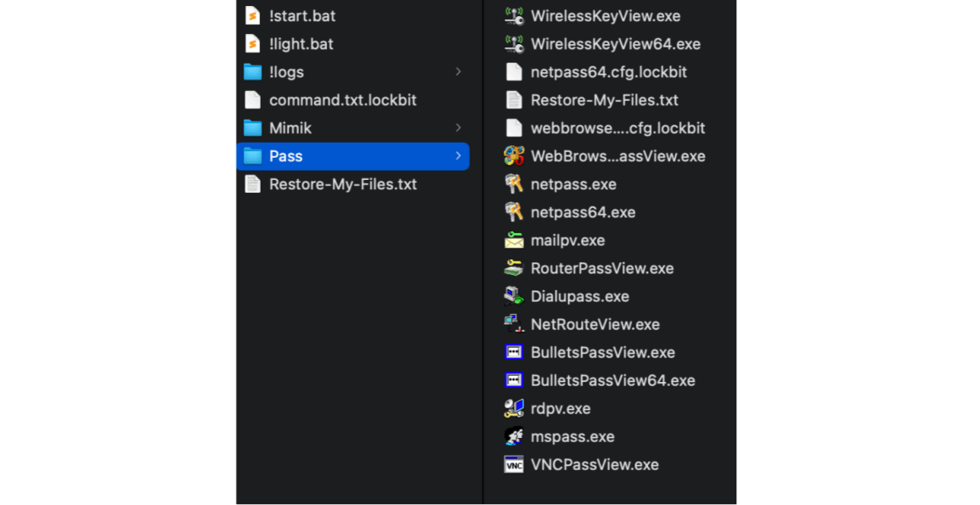Click the text file icon beside WirelessKeyView list's Restore-My-Files.txt

tap(514, 100)
